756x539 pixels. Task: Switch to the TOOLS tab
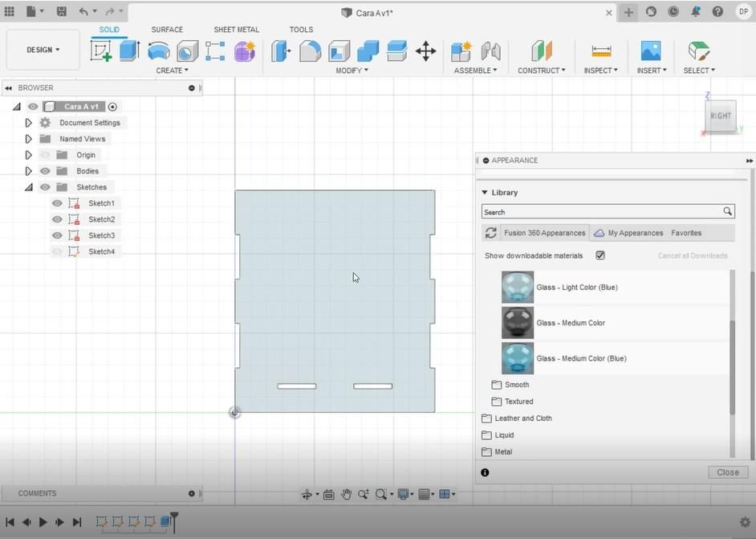pos(301,30)
